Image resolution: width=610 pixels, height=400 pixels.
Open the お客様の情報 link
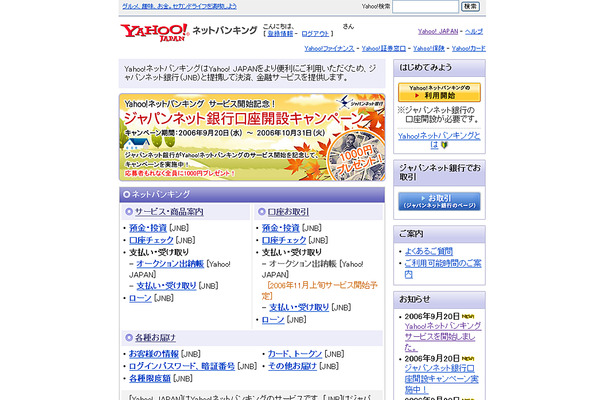[154, 354]
